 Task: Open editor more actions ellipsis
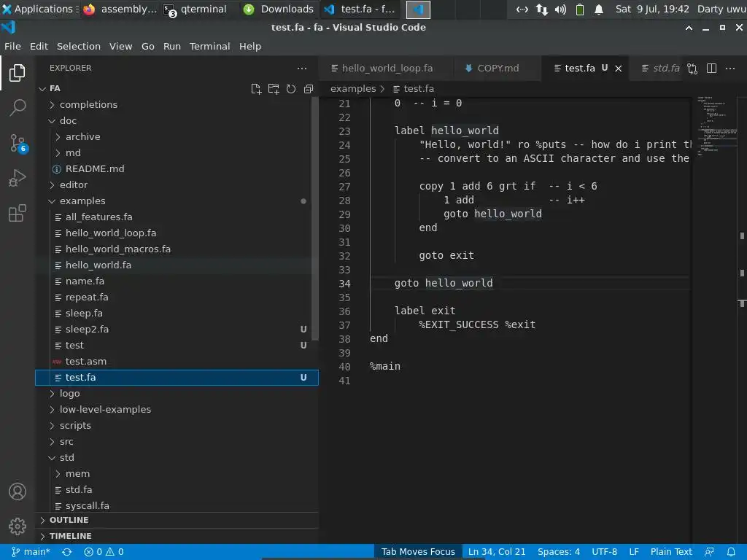coord(729,69)
